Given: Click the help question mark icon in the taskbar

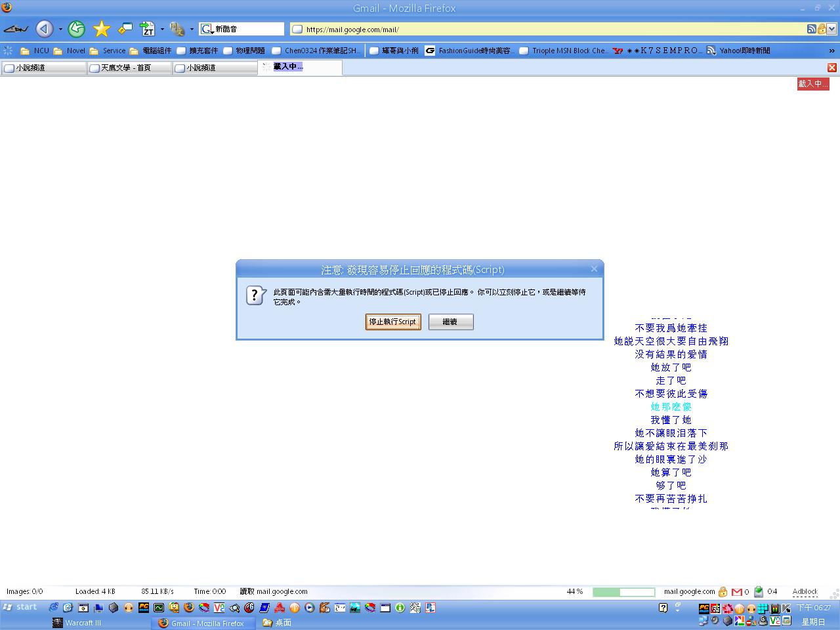Looking at the screenshot, I should click(x=663, y=608).
